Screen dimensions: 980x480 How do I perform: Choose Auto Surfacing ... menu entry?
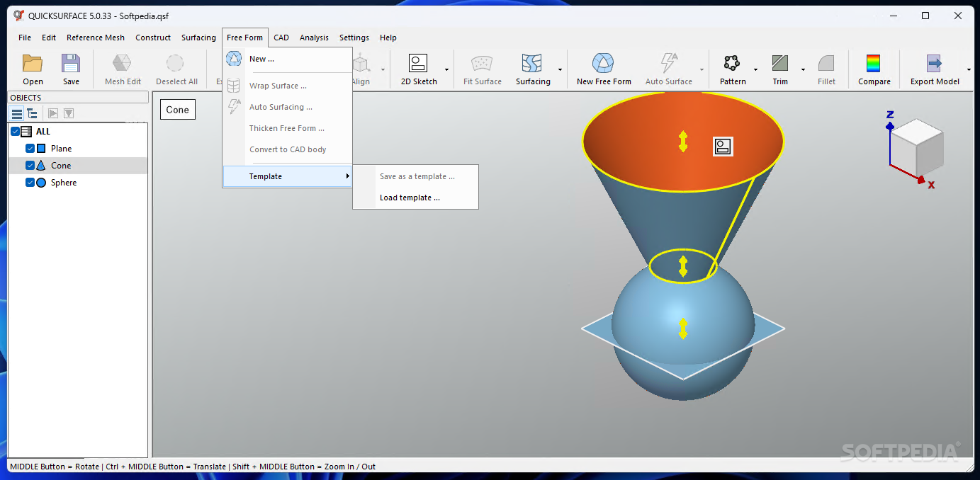[287, 107]
